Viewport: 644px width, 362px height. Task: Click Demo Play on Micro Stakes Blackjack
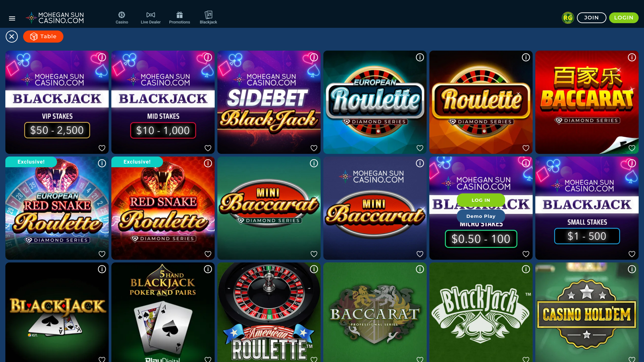(481, 216)
